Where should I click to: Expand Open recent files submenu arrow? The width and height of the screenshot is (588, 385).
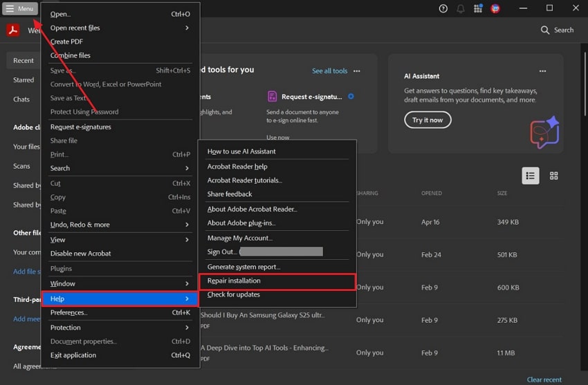[x=187, y=28]
